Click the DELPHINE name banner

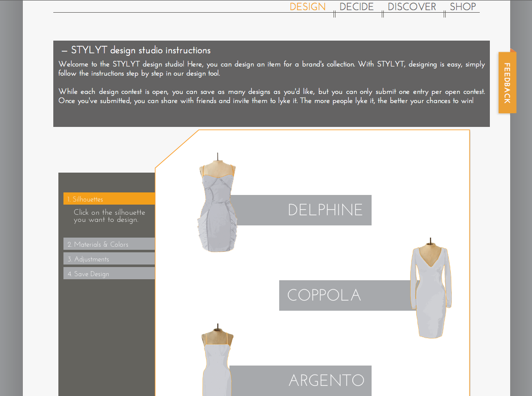pyautogui.click(x=302, y=210)
